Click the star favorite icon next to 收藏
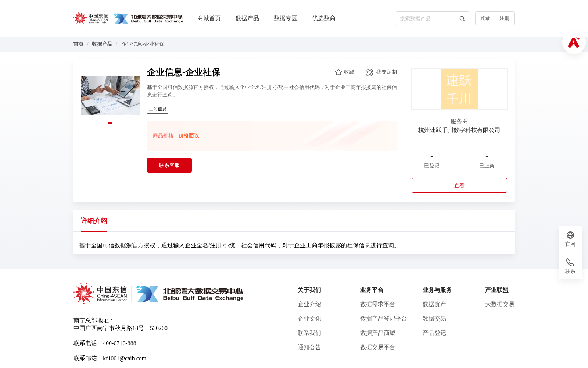 338,72
